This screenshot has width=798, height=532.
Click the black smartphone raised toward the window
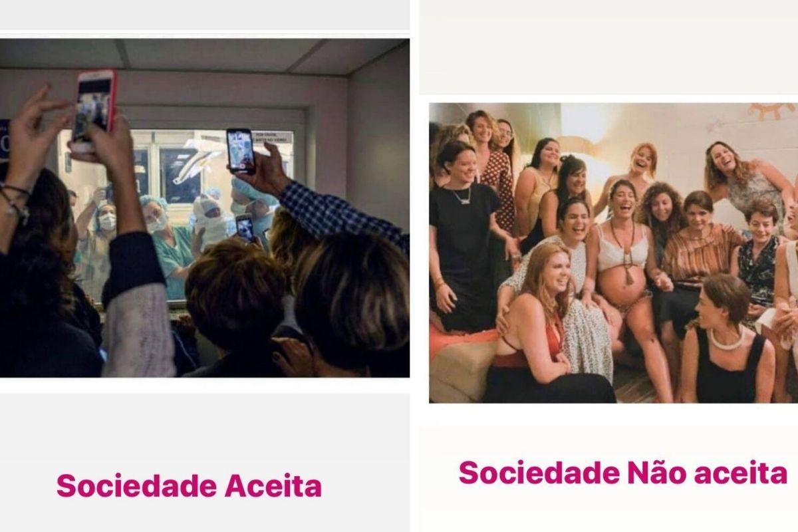tap(240, 151)
